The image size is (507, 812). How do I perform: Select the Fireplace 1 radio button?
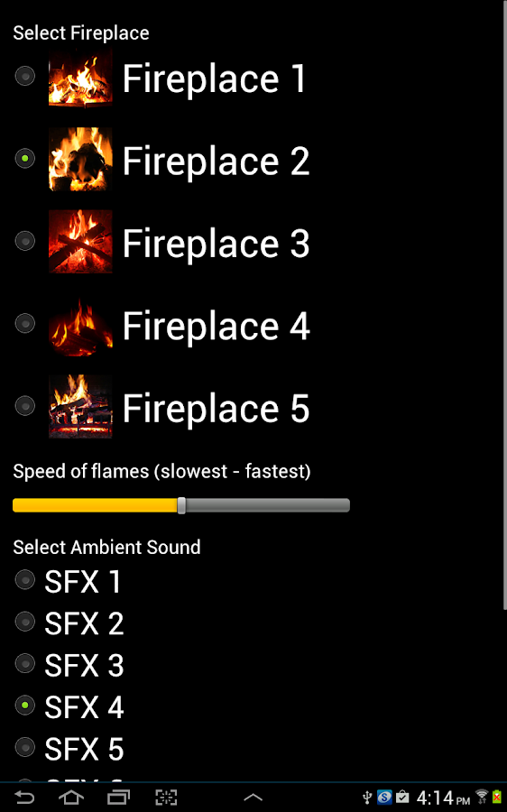[x=25, y=76]
